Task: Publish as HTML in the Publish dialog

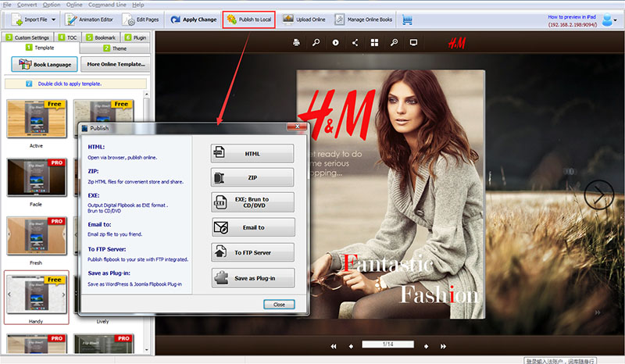Action: click(252, 154)
